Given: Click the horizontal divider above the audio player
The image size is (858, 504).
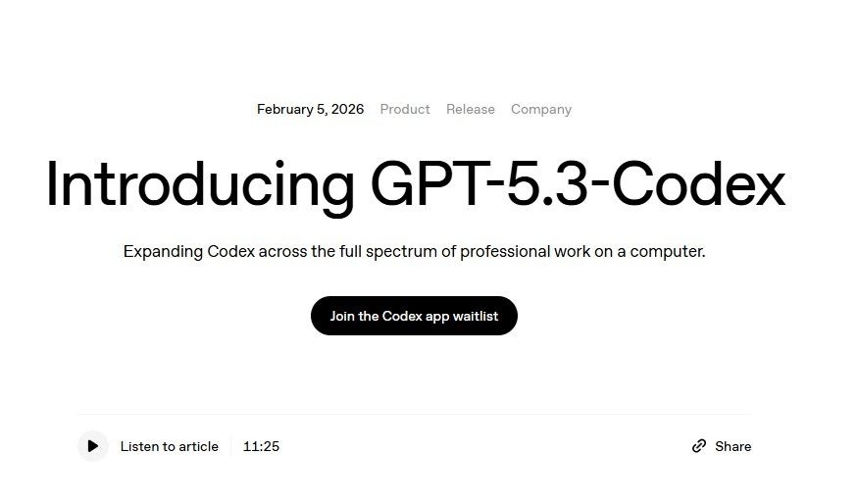Looking at the screenshot, I should pos(414,415).
